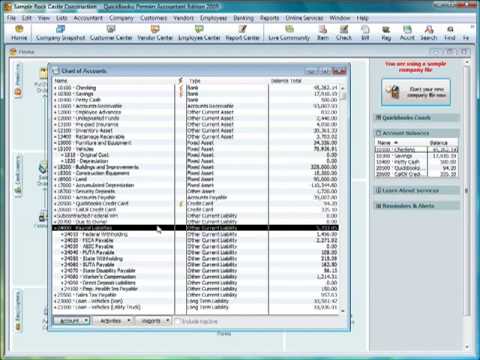Click the Balance header in Account Balances
The width and height of the screenshot is (480, 360).
[443, 143]
